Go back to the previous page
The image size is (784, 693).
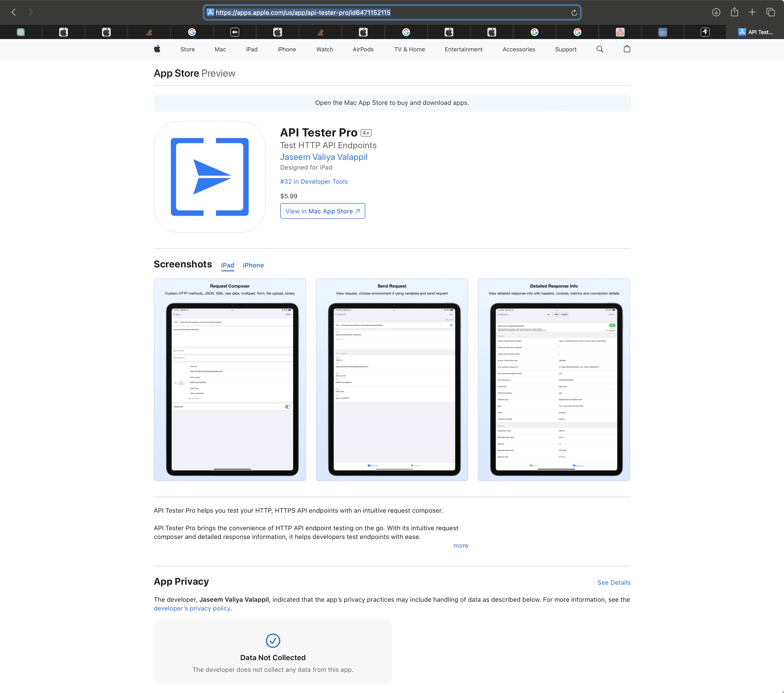(14, 12)
